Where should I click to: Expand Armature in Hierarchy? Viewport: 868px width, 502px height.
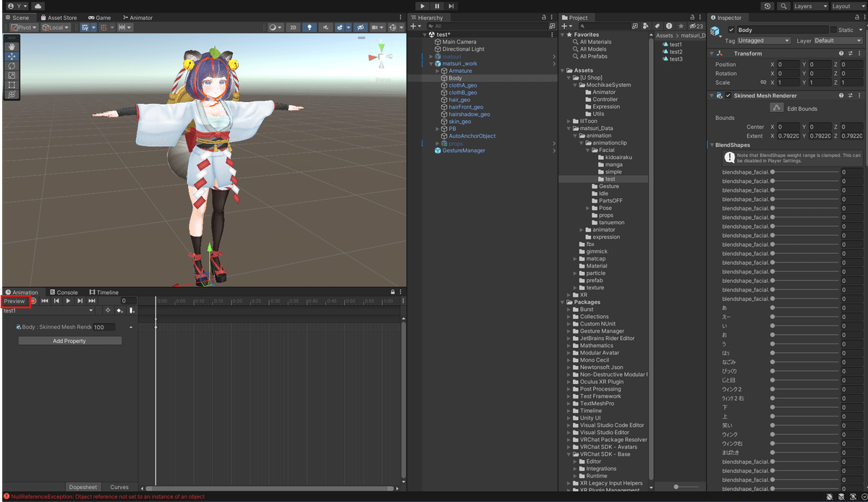438,71
